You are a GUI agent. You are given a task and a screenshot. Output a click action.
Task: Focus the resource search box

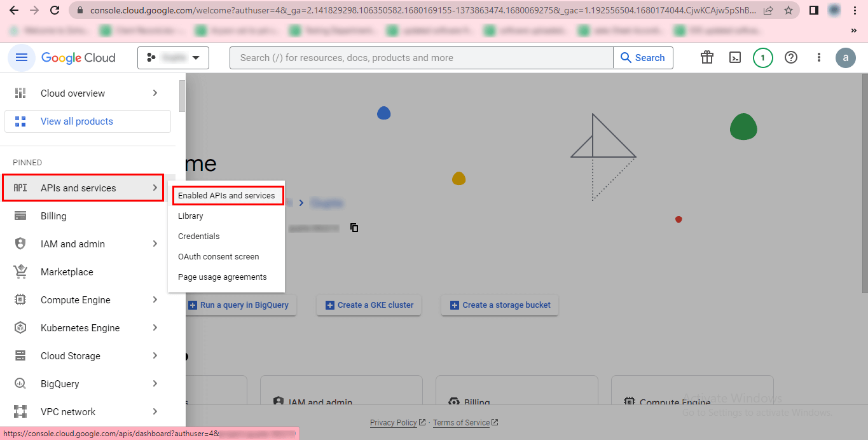[422, 58]
